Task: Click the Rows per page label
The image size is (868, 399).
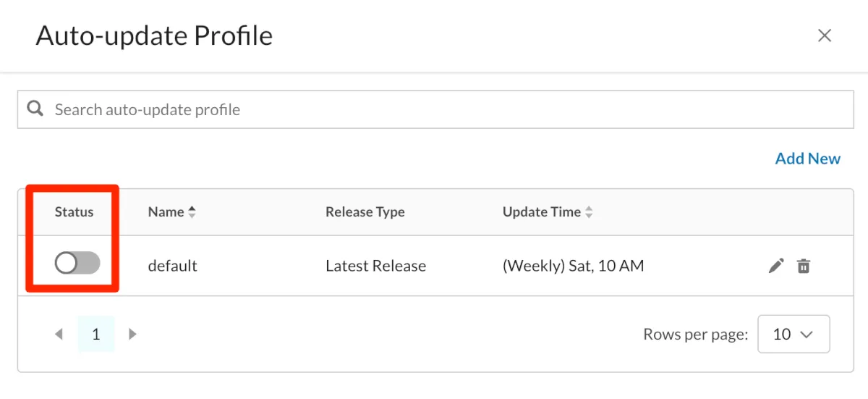Action: coord(695,335)
